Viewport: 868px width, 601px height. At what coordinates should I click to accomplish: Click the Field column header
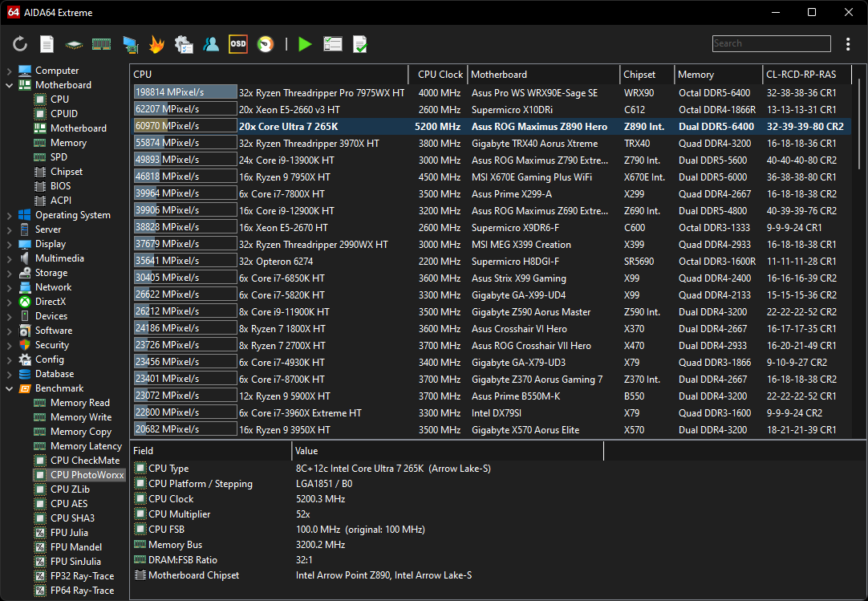point(211,451)
